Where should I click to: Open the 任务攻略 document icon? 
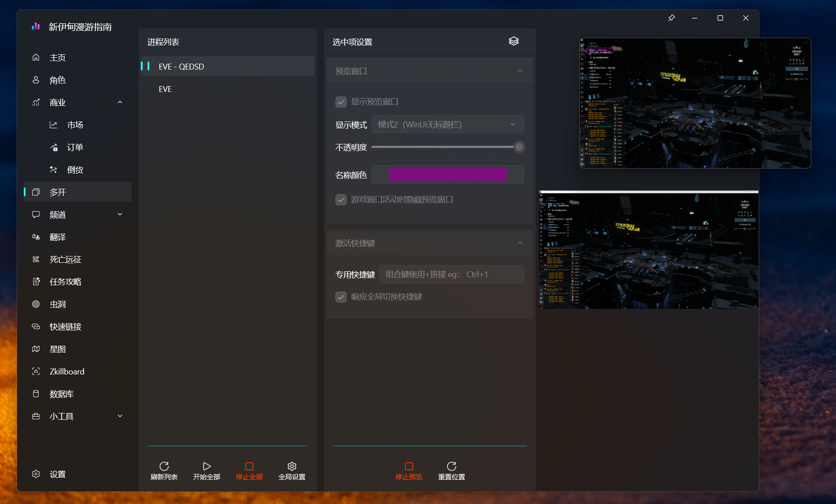[x=36, y=282]
